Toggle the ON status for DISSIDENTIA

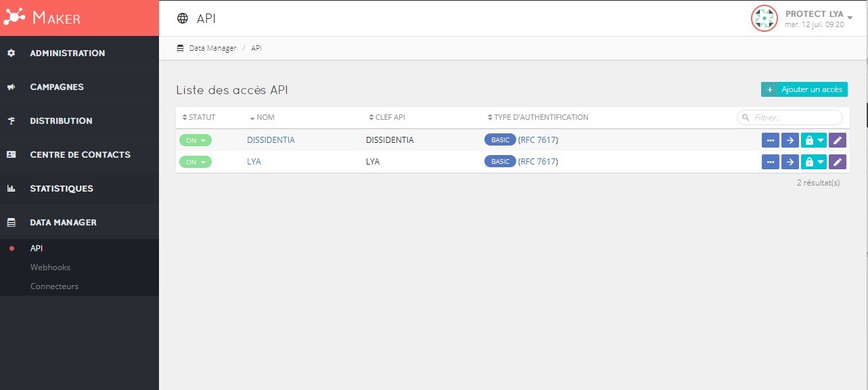click(195, 140)
